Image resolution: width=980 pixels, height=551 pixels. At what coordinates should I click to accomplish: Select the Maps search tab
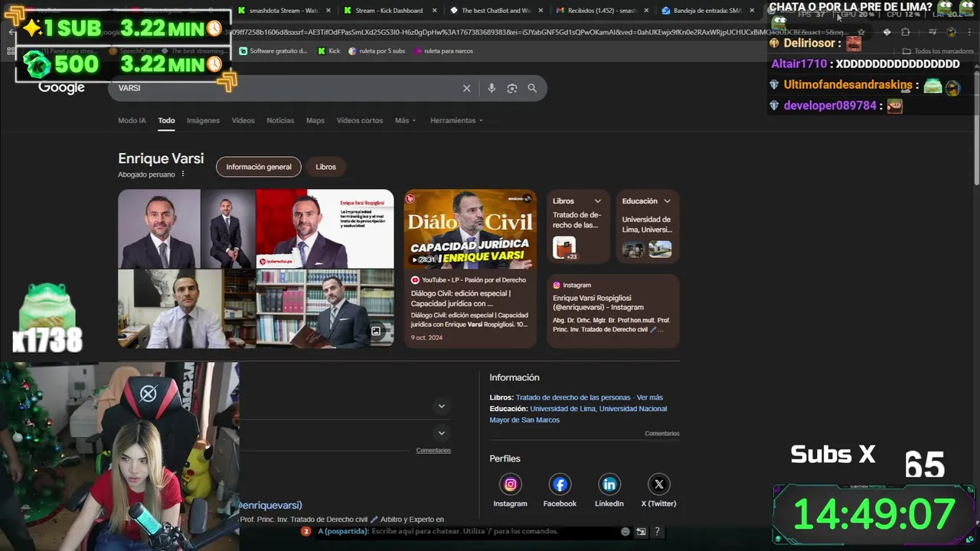pos(315,121)
